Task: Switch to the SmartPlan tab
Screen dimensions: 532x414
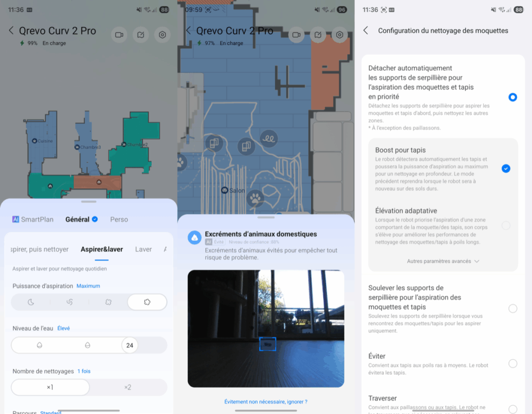Action: coord(33,219)
